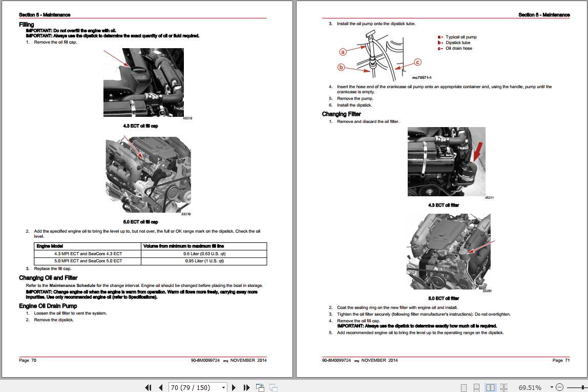Select the two-page facing view layout
Image resolution: width=588 pixels, height=392 pixels.
491,387
